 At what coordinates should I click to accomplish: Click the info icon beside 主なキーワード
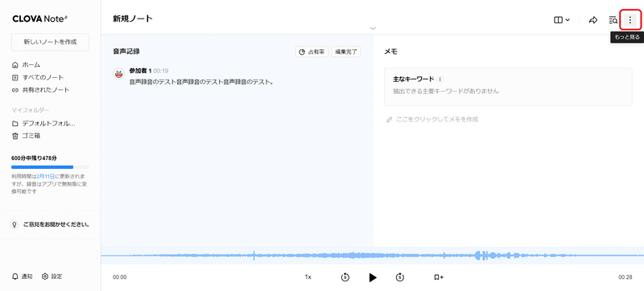click(x=440, y=80)
